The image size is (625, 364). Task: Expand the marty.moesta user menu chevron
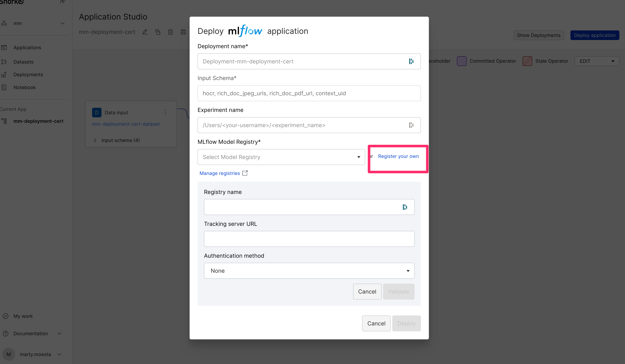59,354
